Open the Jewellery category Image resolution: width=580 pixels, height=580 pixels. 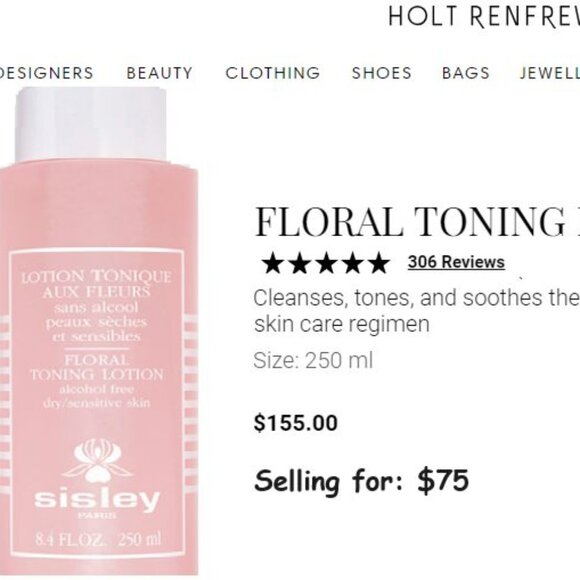pyautogui.click(x=550, y=73)
